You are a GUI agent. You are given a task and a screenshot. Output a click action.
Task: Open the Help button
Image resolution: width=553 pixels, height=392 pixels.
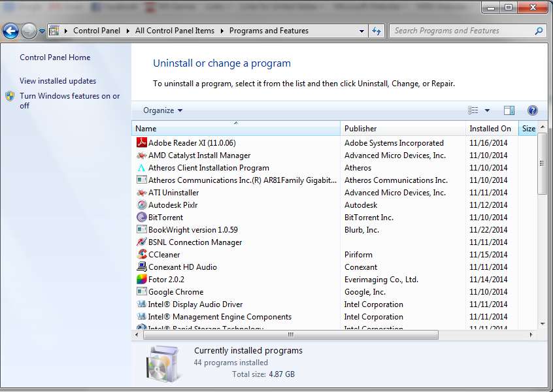tap(533, 110)
